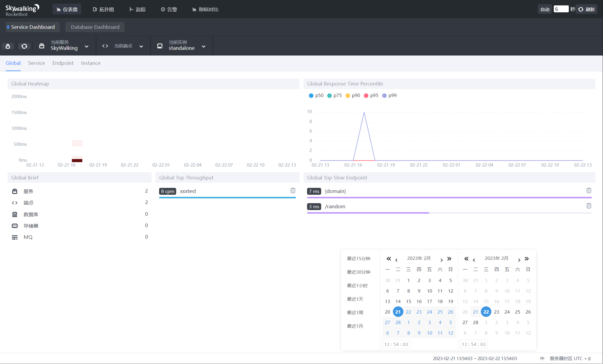Go to next month in left calendar
Image resolution: width=603 pixels, height=364 pixels.
442,260
